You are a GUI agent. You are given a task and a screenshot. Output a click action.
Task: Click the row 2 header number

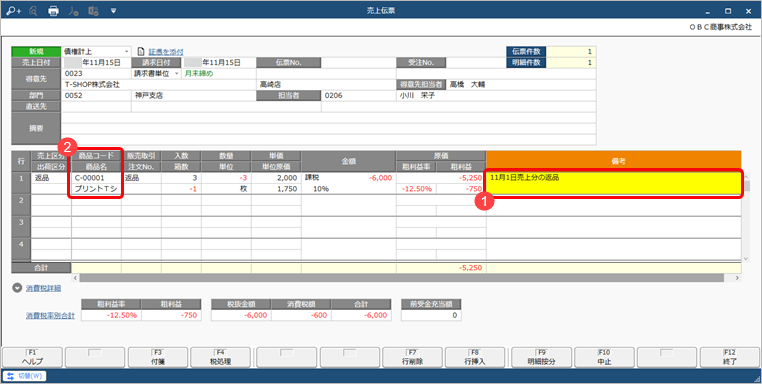(21, 206)
